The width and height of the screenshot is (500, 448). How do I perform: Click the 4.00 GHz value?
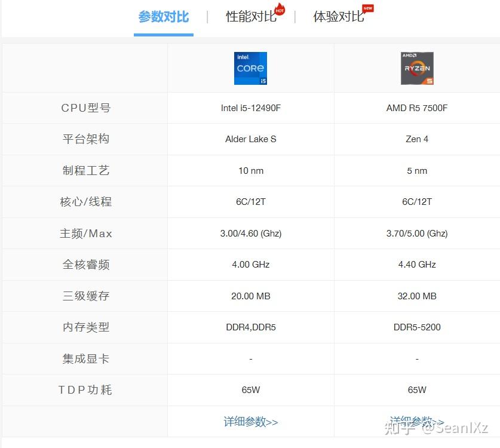(251, 265)
